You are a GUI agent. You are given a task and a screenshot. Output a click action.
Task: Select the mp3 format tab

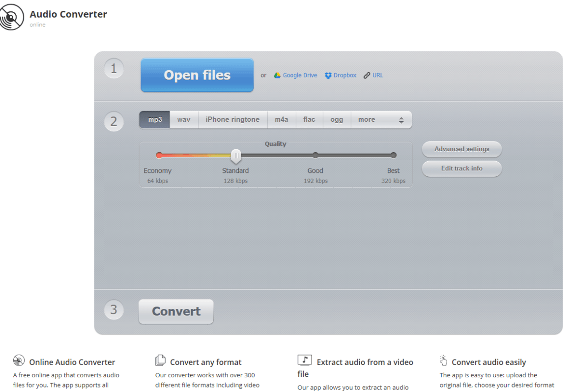coord(154,119)
